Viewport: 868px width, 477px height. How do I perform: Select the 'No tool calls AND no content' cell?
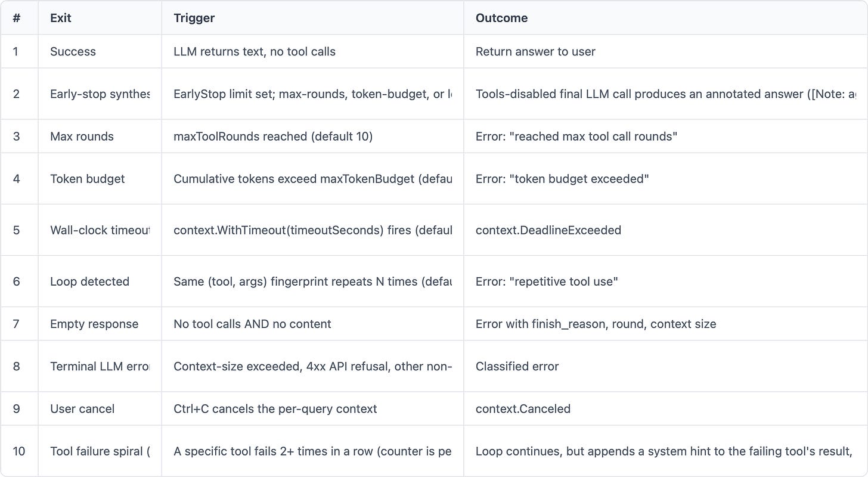[312, 324]
